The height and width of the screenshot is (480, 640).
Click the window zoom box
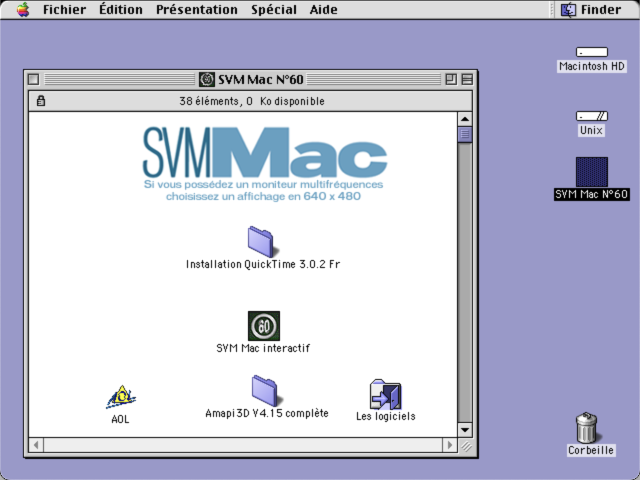pos(451,79)
